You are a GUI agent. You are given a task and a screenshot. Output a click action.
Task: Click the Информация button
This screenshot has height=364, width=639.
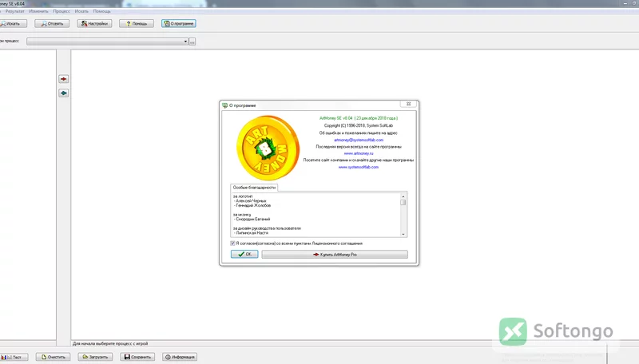click(x=180, y=357)
